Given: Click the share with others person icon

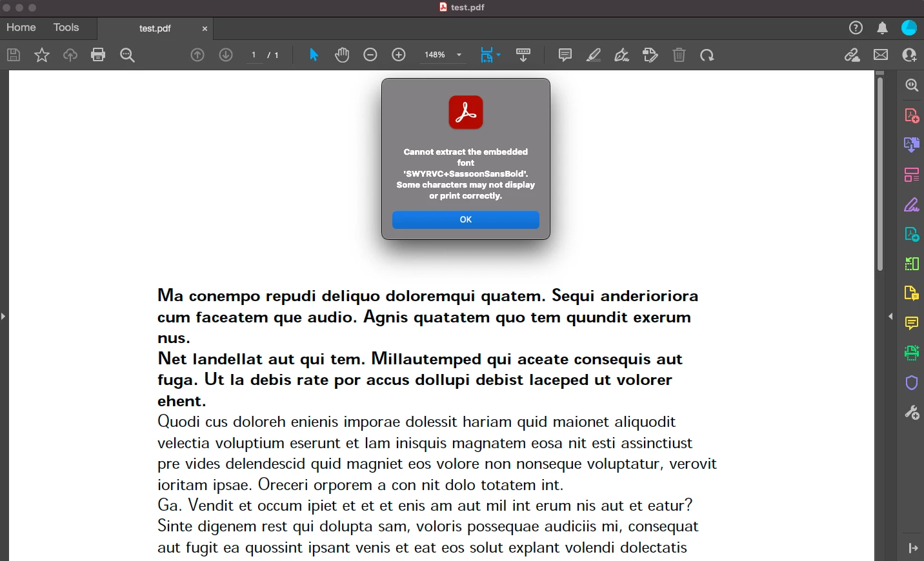Looking at the screenshot, I should pyautogui.click(x=909, y=55).
